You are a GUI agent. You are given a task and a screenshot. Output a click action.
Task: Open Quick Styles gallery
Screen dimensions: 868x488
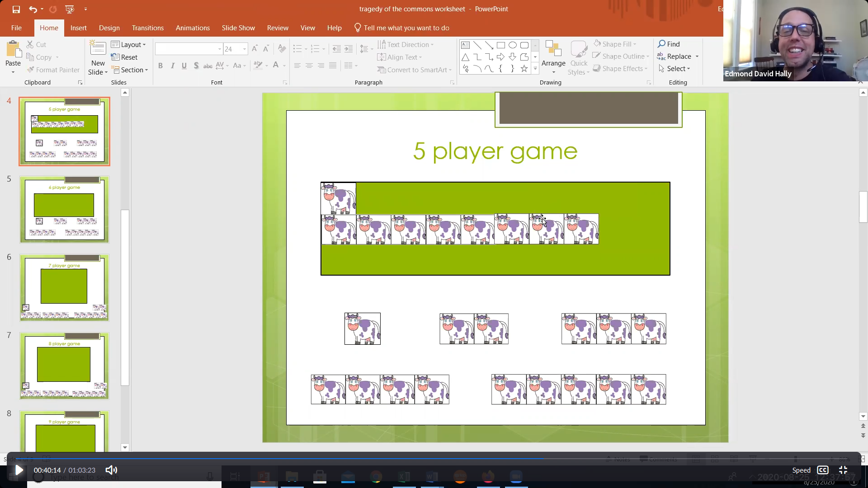coord(579,57)
